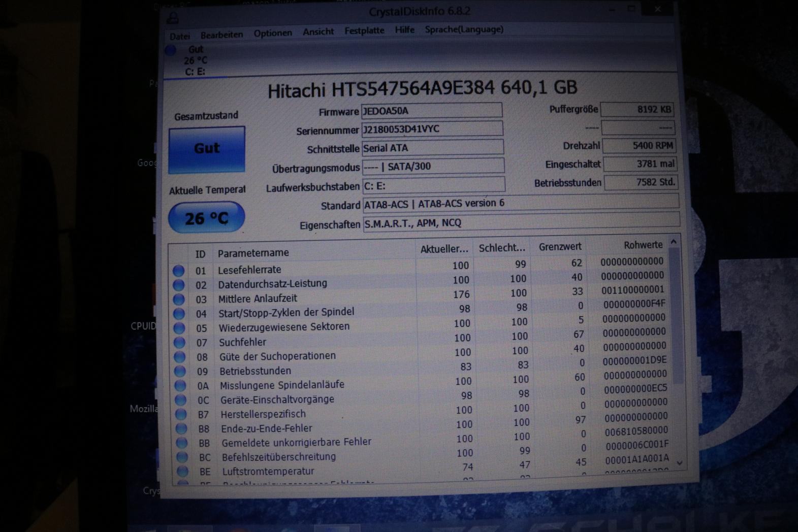Image resolution: width=798 pixels, height=532 pixels.
Task: Click raw value 000000001D9E
Action: (634, 360)
